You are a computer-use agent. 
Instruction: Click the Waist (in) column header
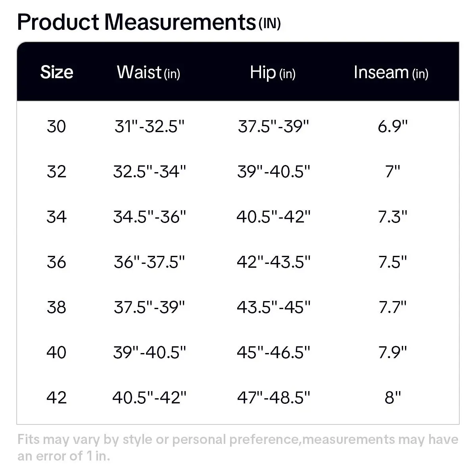148,73
